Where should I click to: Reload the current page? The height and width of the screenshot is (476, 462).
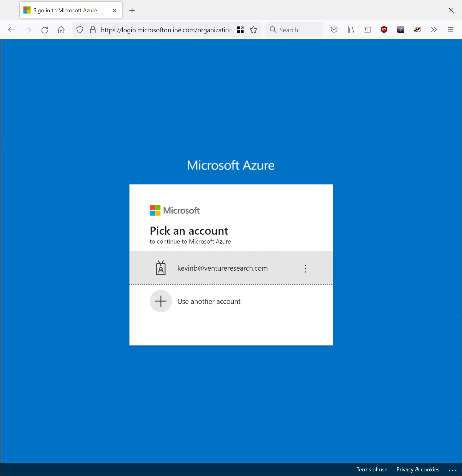(x=45, y=30)
